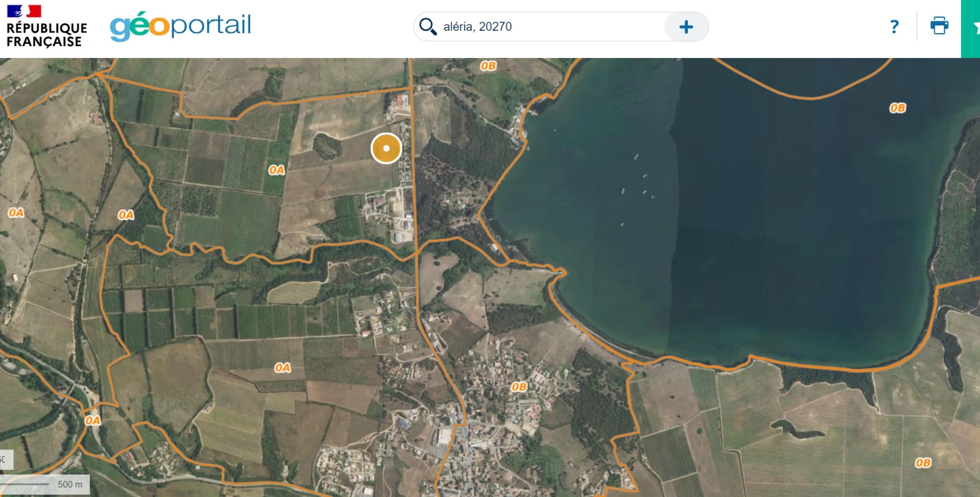The image size is (980, 497).
Task: Select the orange circular location marker
Action: coord(386,148)
